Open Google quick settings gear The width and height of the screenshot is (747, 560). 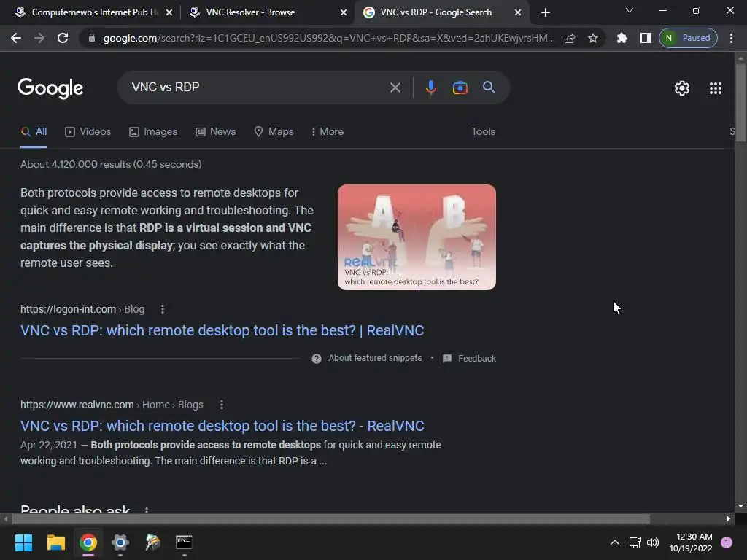(682, 88)
